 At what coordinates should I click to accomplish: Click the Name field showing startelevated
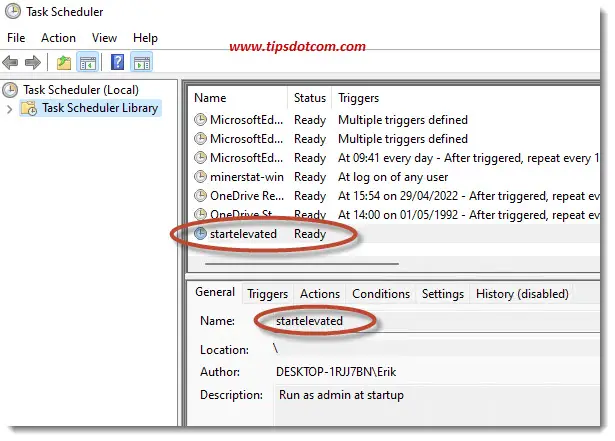pos(437,321)
